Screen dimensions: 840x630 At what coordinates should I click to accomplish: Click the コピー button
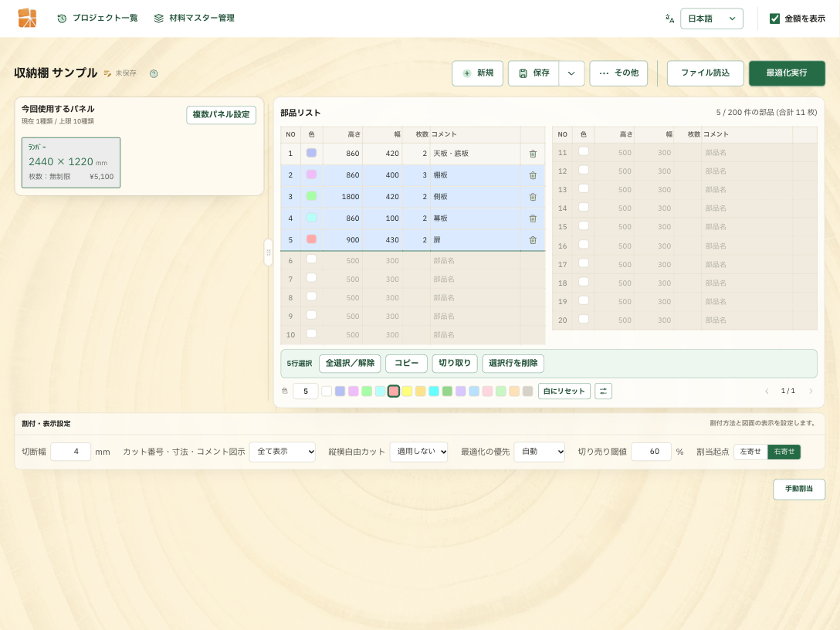(406, 363)
